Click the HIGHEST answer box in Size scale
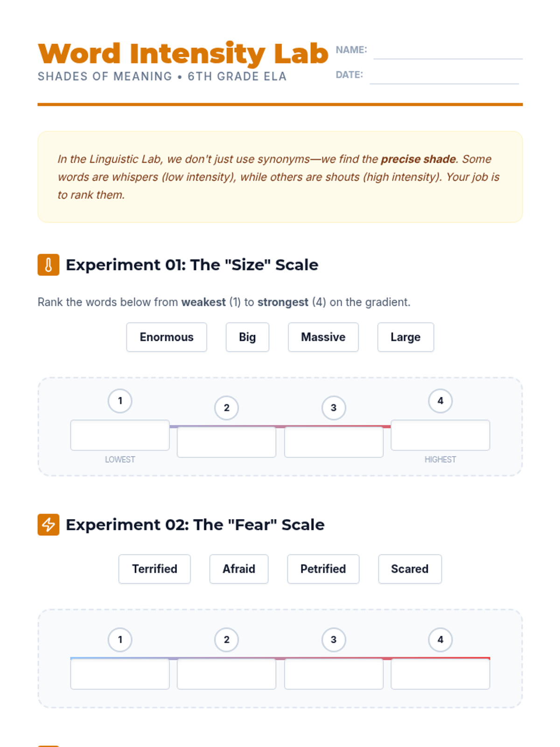The width and height of the screenshot is (560, 747). (x=441, y=435)
